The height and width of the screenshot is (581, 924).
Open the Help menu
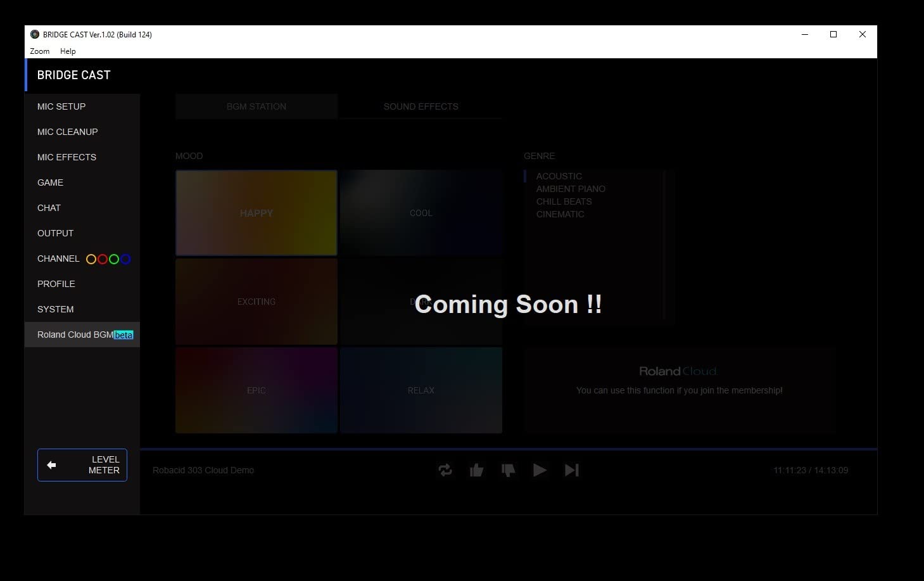click(x=68, y=51)
